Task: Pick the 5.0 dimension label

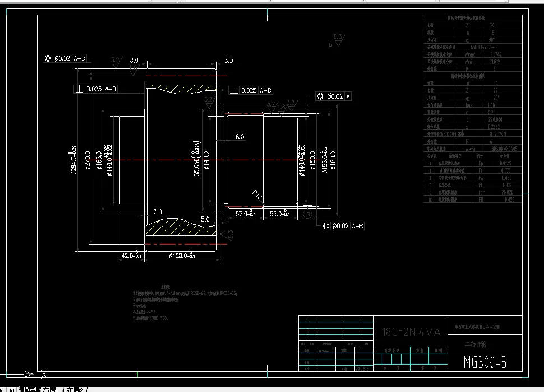Action: 205,219
